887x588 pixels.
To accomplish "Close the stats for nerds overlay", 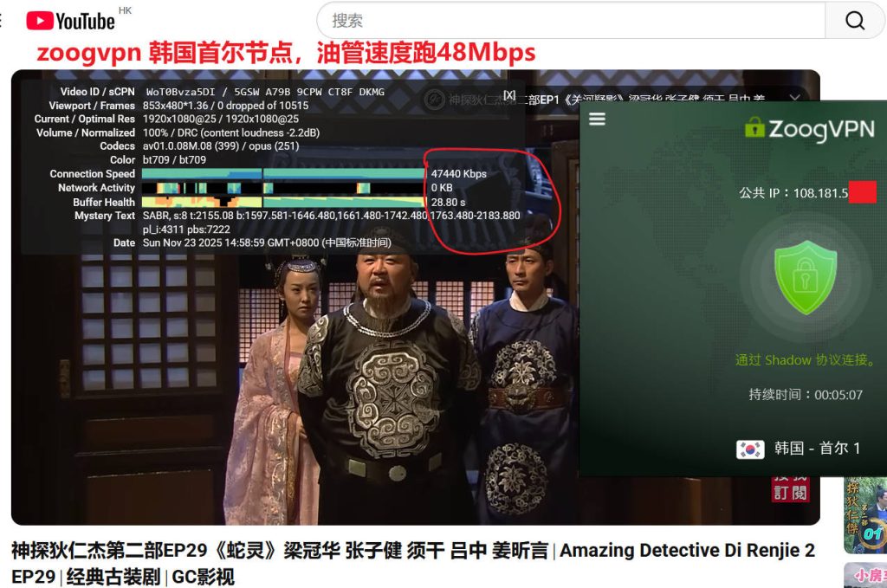I will (509, 95).
